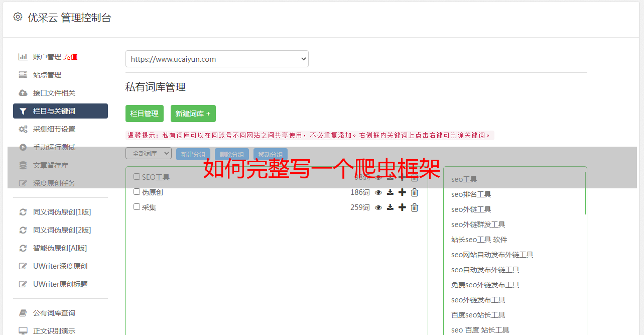Download the 伪原创 word library
The height and width of the screenshot is (335, 644).
[x=390, y=192]
